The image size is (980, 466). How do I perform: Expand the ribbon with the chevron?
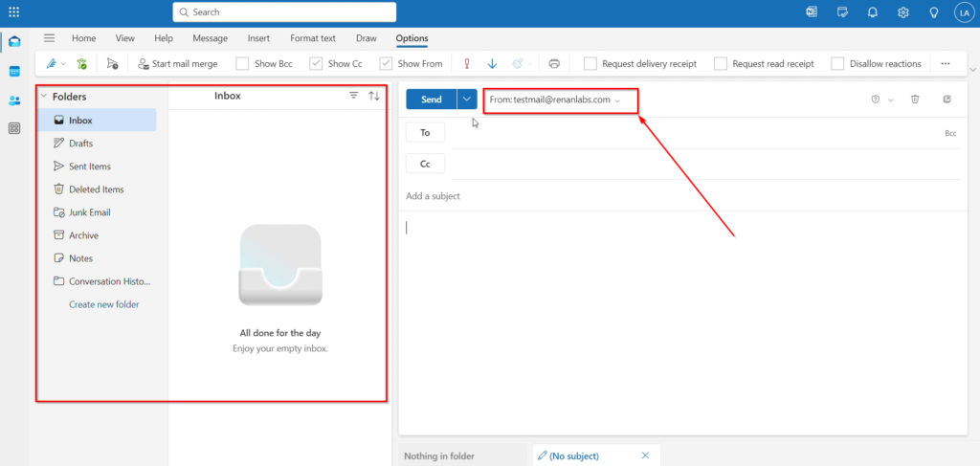pyautogui.click(x=972, y=69)
